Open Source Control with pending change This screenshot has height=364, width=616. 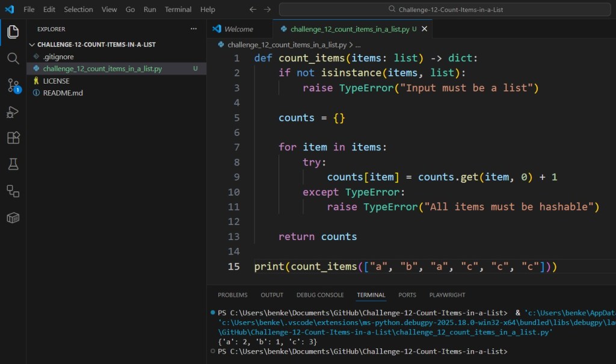click(x=13, y=85)
